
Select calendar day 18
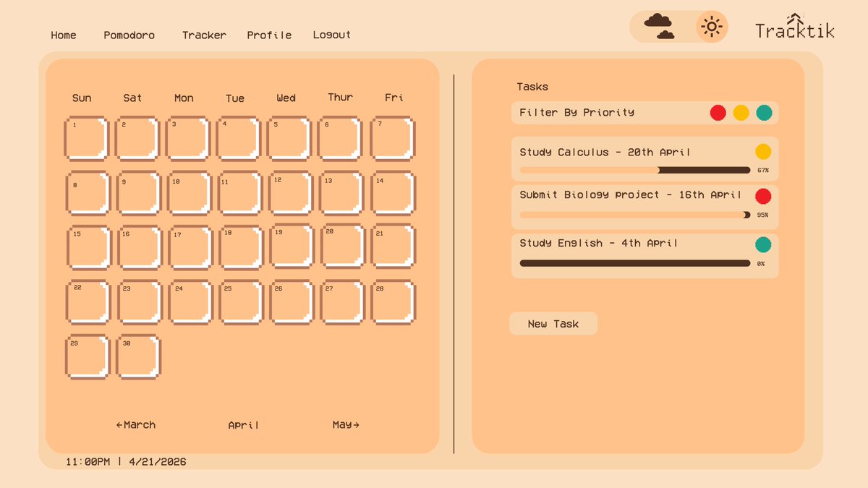(x=241, y=247)
